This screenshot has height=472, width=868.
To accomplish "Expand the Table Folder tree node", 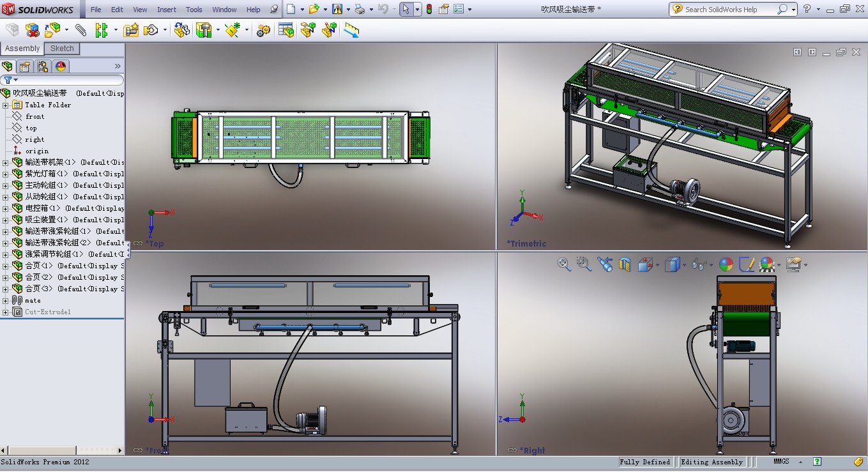I will pos(6,105).
